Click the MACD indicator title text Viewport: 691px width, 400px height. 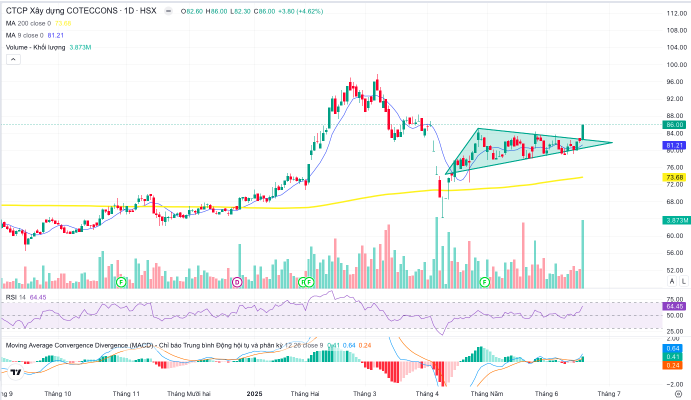pyautogui.click(x=143, y=345)
